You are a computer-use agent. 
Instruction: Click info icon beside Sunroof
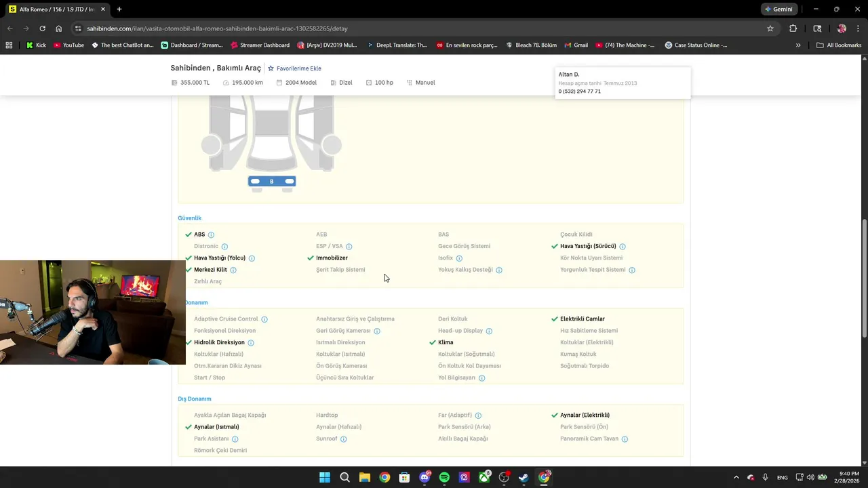[344, 439]
